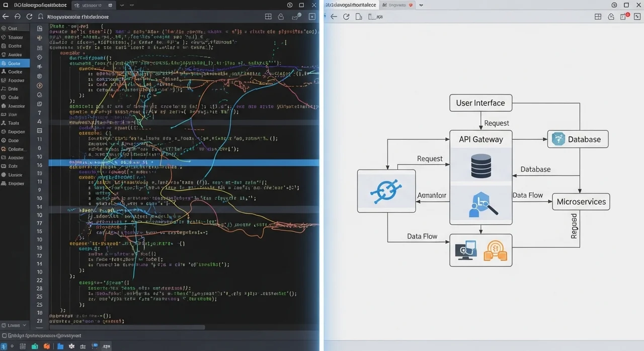The image size is (644, 351).
Task: Toggle the expand panel icon in the diagram toolbar
Action: (x=637, y=17)
